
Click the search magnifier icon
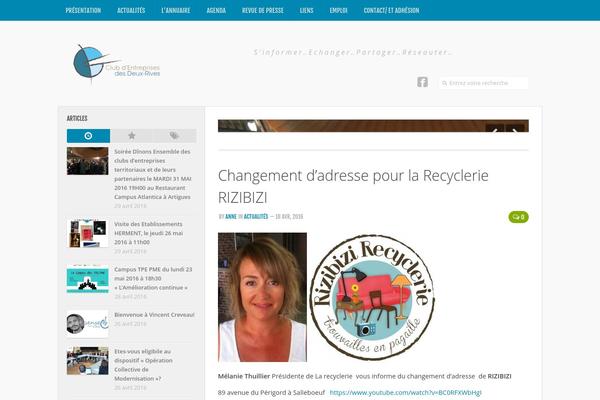coord(444,83)
